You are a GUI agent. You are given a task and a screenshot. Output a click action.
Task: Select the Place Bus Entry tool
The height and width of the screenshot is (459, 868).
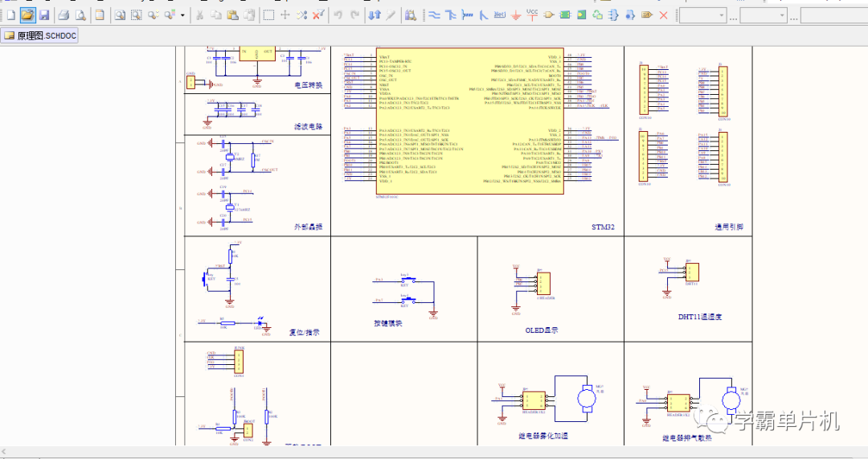point(483,15)
